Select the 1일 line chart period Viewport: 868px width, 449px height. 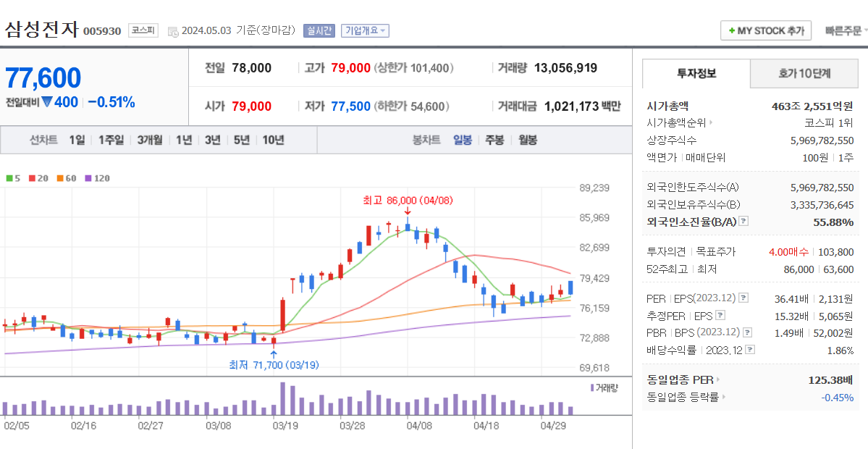(77, 140)
